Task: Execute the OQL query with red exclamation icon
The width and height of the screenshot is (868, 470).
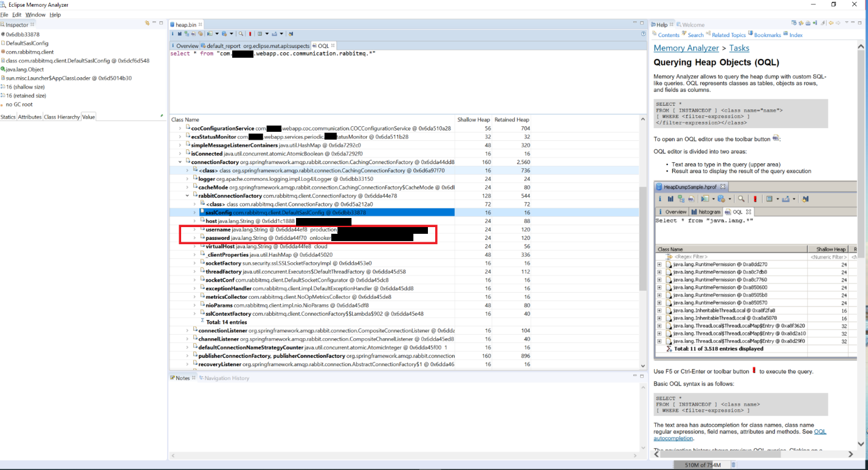Action: (x=250, y=33)
